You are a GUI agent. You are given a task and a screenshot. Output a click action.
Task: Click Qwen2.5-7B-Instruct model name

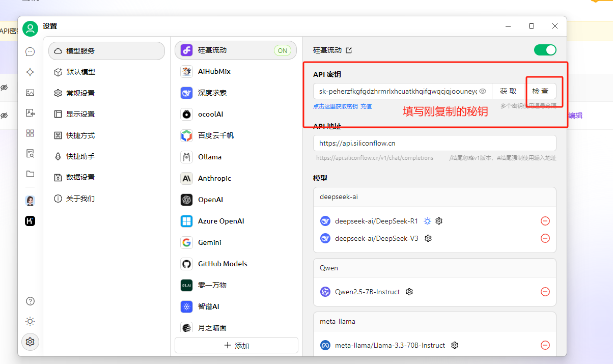367,292
